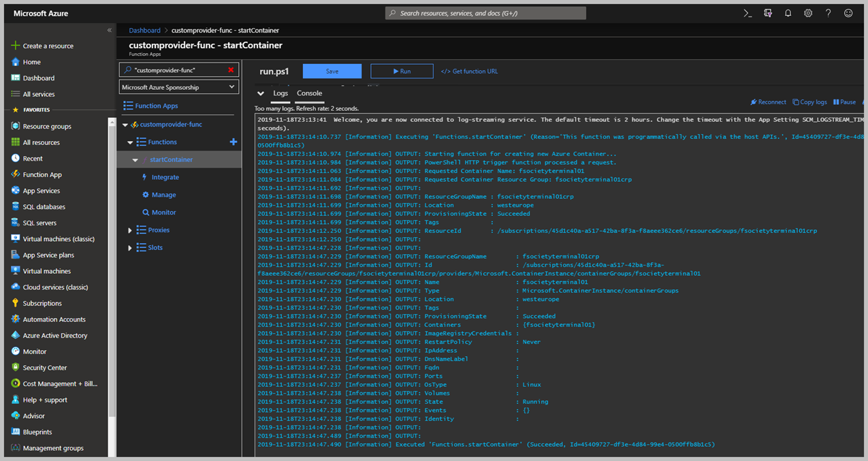This screenshot has height=461, width=868.
Task: Open Resource groups
Action: click(41, 126)
